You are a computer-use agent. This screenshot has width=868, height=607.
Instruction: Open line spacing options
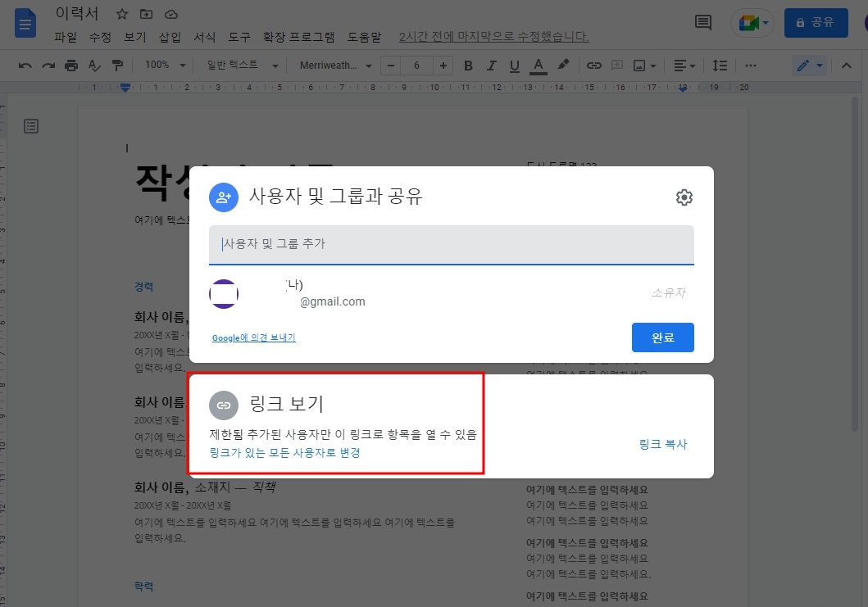(x=720, y=66)
